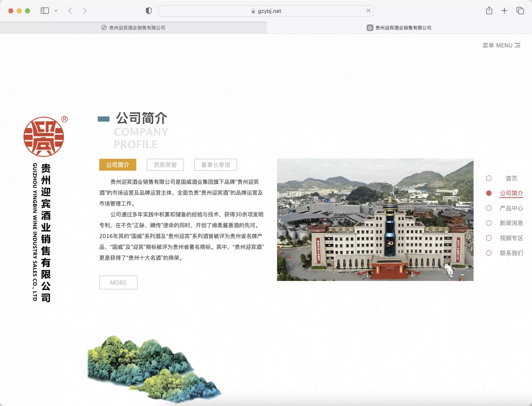Switch to the first 贵州迎宾酒业销售有限公司 tab

pos(133,28)
